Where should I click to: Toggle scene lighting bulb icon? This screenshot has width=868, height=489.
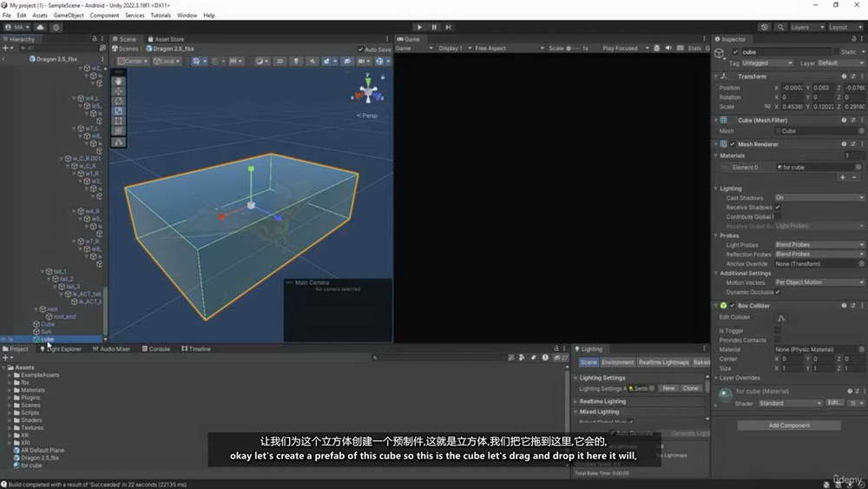pyautogui.click(x=296, y=61)
